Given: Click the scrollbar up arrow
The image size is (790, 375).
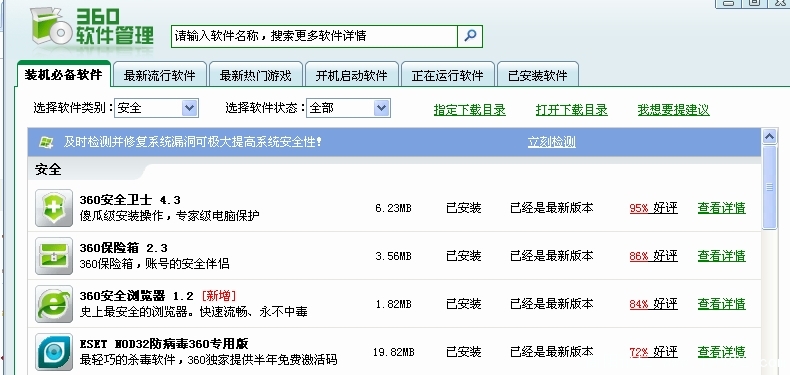Looking at the screenshot, I should point(769,136).
